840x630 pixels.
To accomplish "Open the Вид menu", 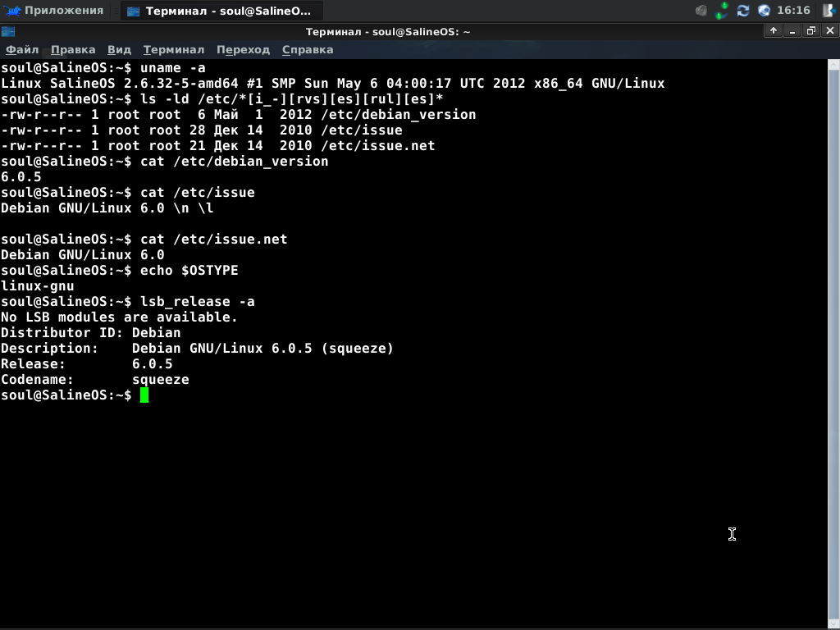I will click(119, 50).
